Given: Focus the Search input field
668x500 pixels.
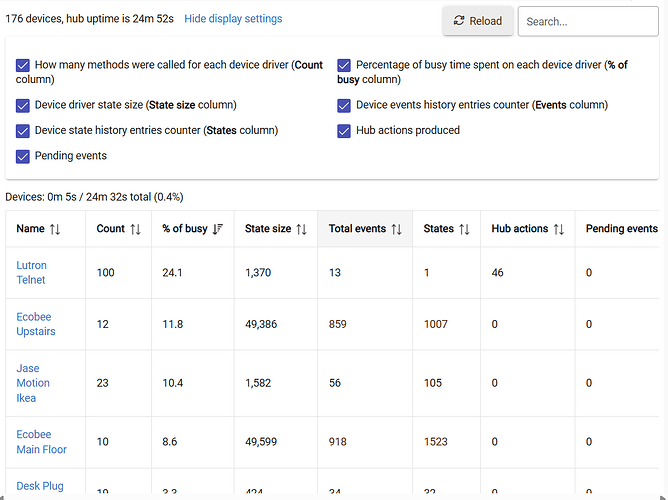Looking at the screenshot, I should pos(588,21).
